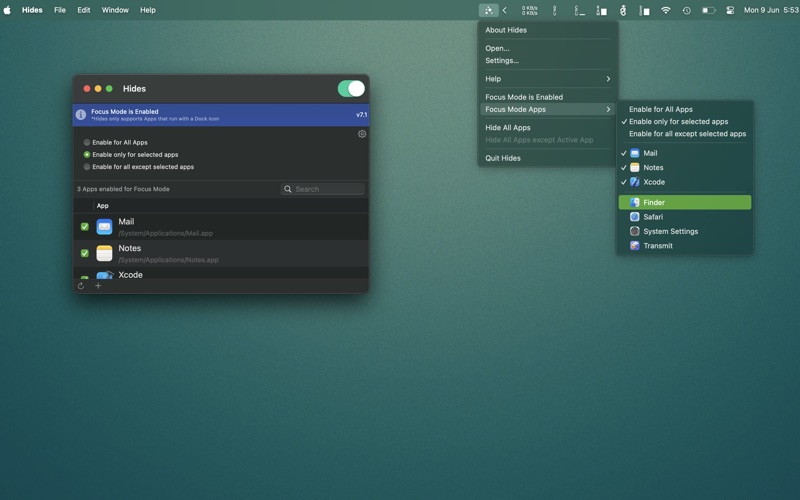
Task: Click the App column header
Action: tap(103, 206)
